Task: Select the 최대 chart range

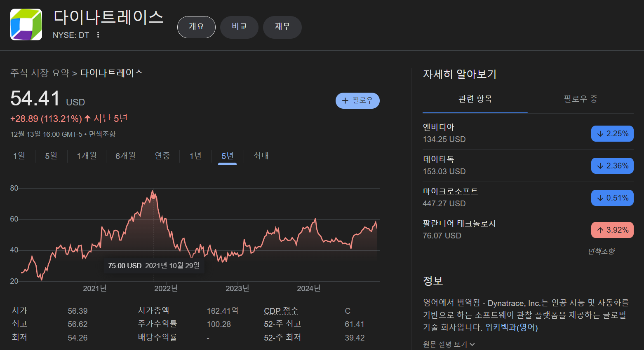Action: click(261, 156)
